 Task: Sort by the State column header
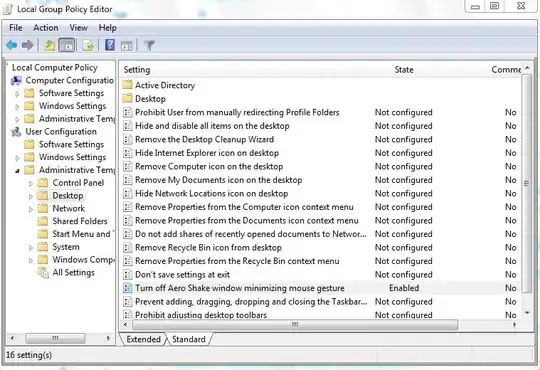[404, 70]
